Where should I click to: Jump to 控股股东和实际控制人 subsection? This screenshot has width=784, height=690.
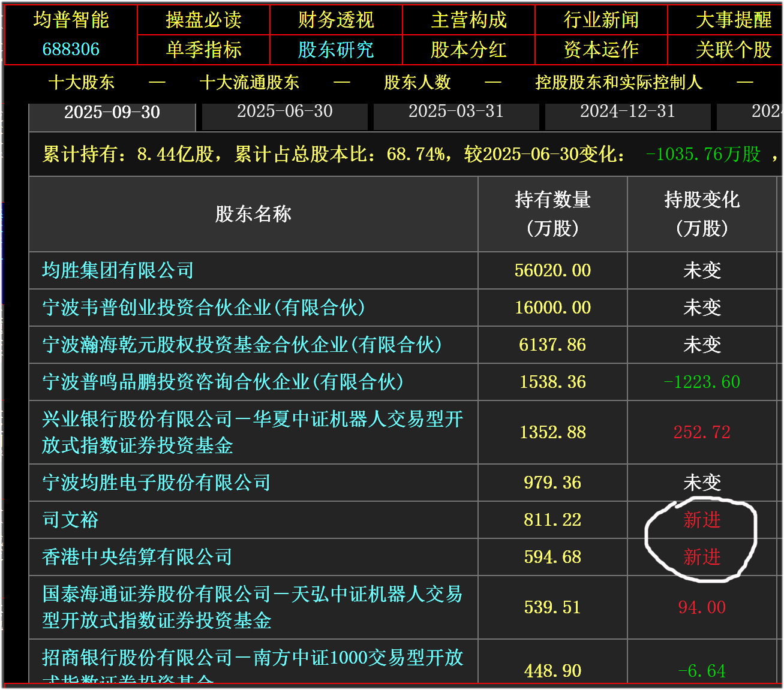(618, 83)
